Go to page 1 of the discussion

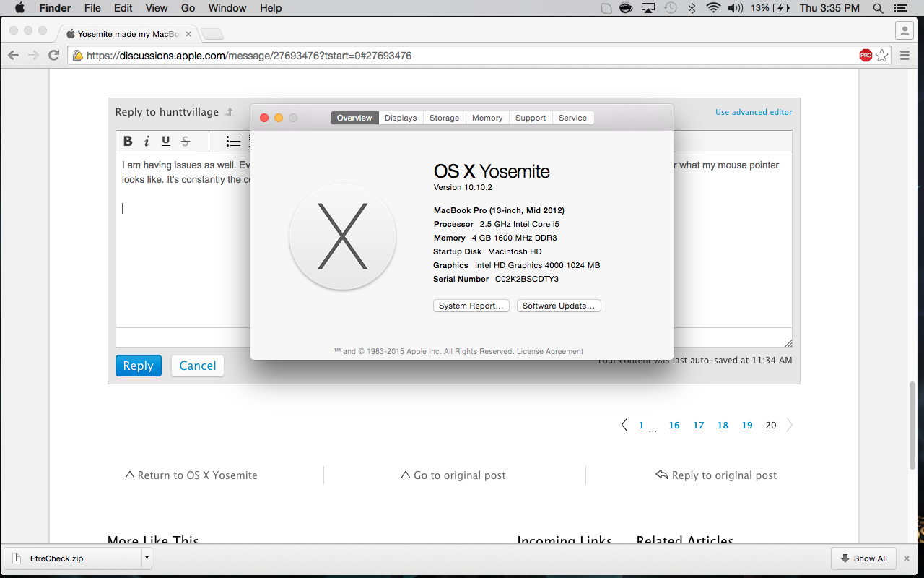pos(641,426)
